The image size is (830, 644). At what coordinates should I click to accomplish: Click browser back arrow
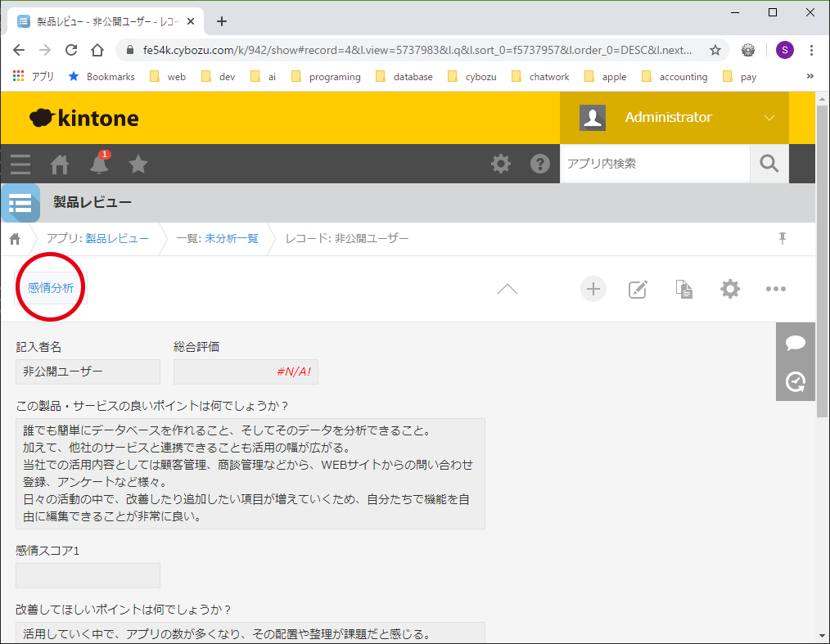(19, 50)
